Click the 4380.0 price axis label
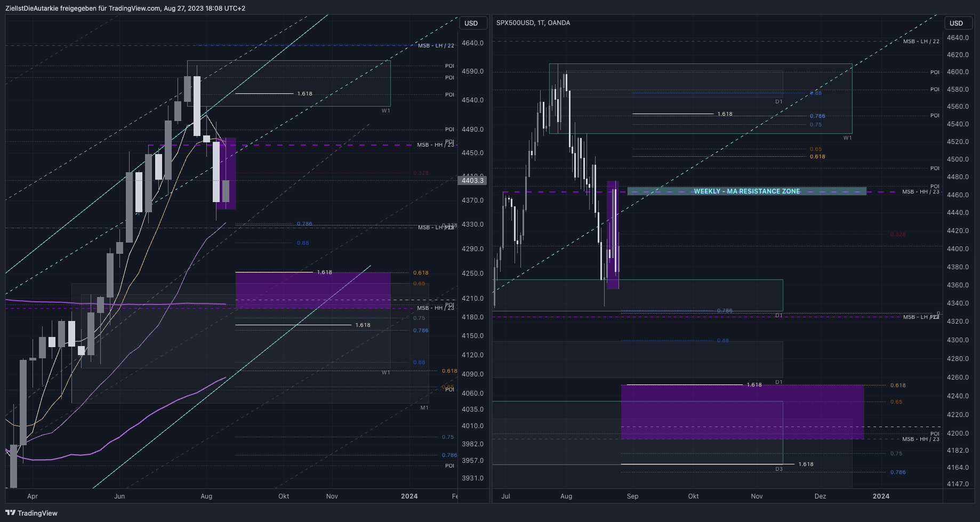The height and width of the screenshot is (522, 980). 958,267
